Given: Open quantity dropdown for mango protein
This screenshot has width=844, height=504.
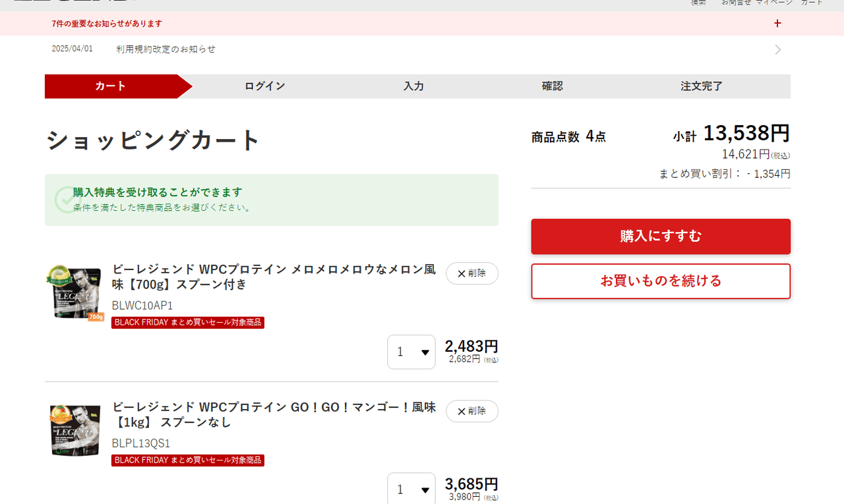Looking at the screenshot, I should click(x=411, y=489).
